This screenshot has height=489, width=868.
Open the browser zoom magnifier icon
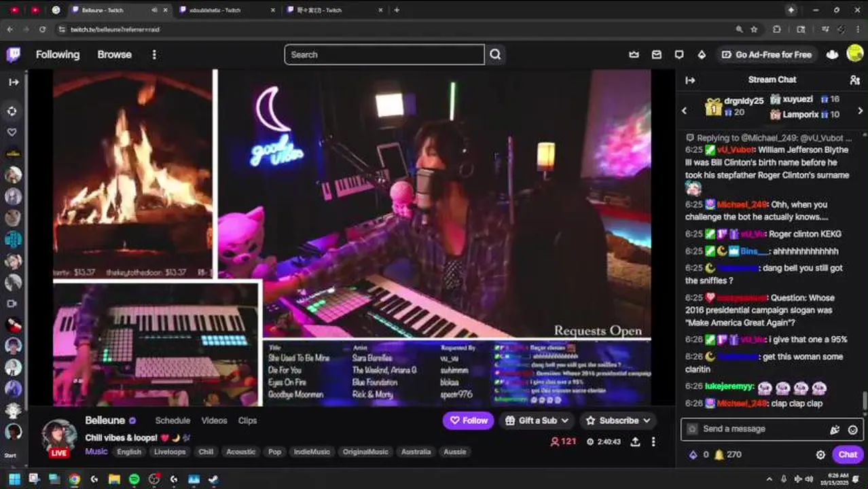tap(739, 29)
